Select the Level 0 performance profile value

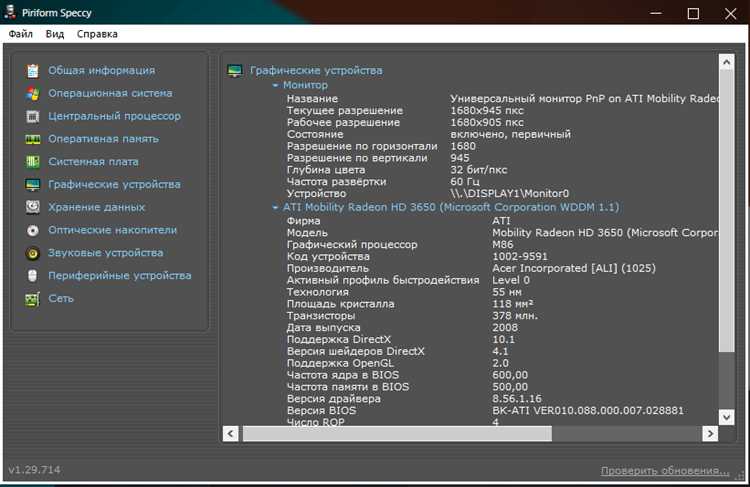(x=511, y=280)
